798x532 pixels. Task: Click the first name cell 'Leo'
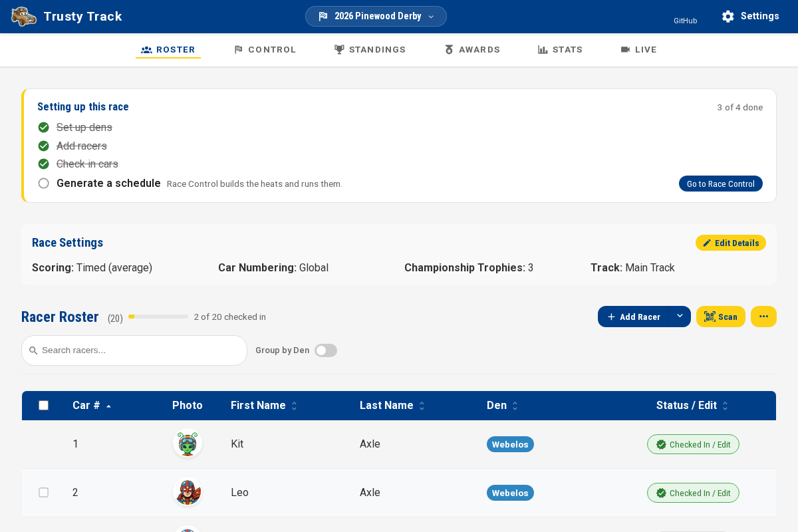pyautogui.click(x=239, y=492)
